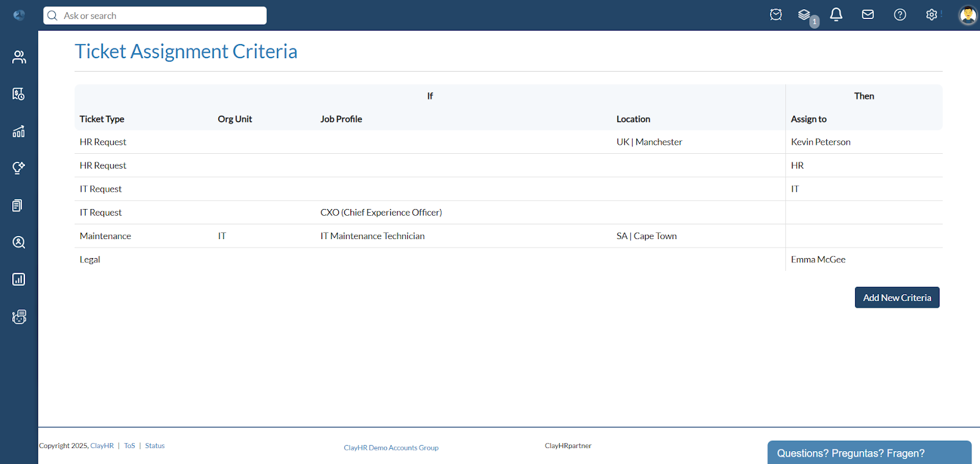The image size is (980, 464).
Task: Open the documents sidebar icon
Action: [18, 205]
